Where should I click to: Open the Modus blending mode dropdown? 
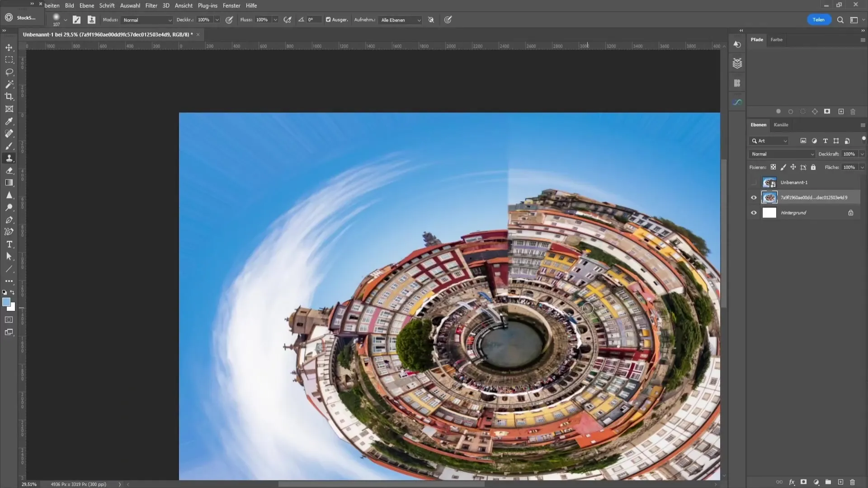[x=146, y=20]
